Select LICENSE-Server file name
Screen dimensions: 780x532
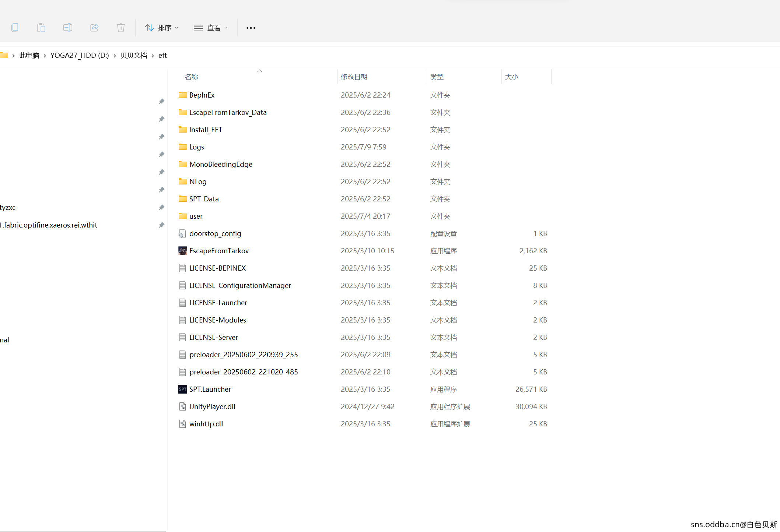[214, 337]
